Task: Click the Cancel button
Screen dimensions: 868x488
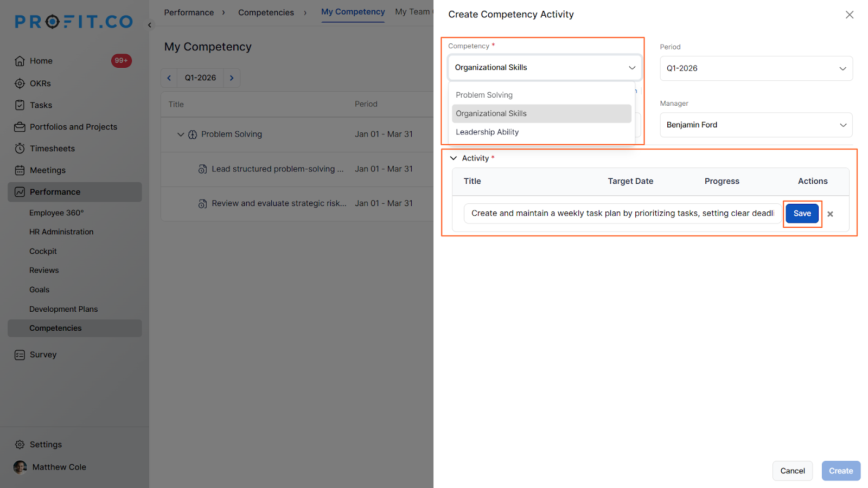Action: pyautogui.click(x=792, y=471)
